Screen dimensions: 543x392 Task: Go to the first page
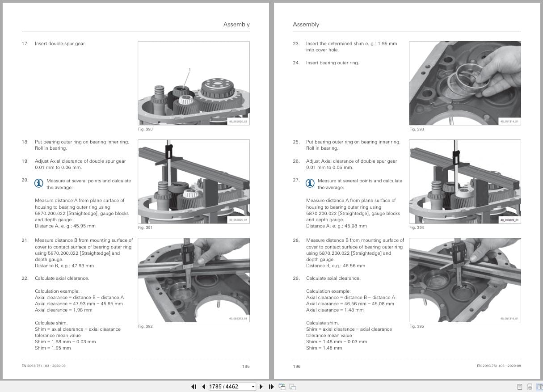tap(194, 387)
